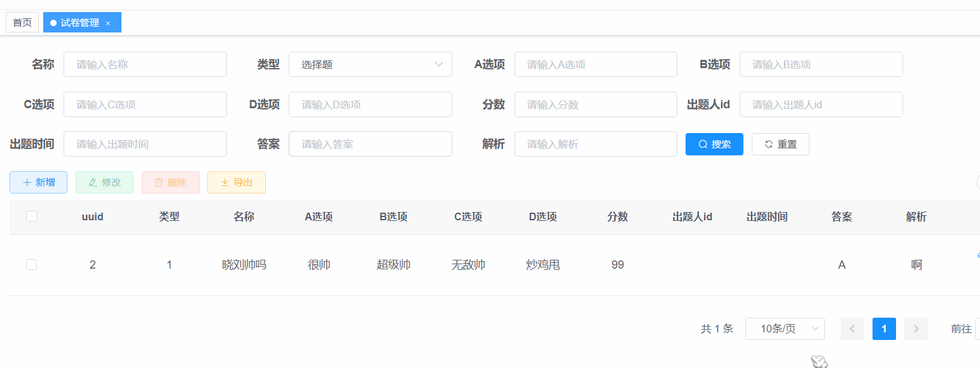The height and width of the screenshot is (368, 980).
Task: Check the checkbox for row uuid 2
Action: pos(31,264)
